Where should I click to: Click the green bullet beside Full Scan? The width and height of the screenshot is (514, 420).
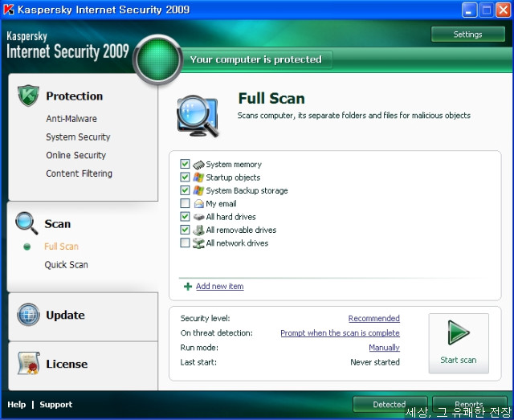(27, 247)
